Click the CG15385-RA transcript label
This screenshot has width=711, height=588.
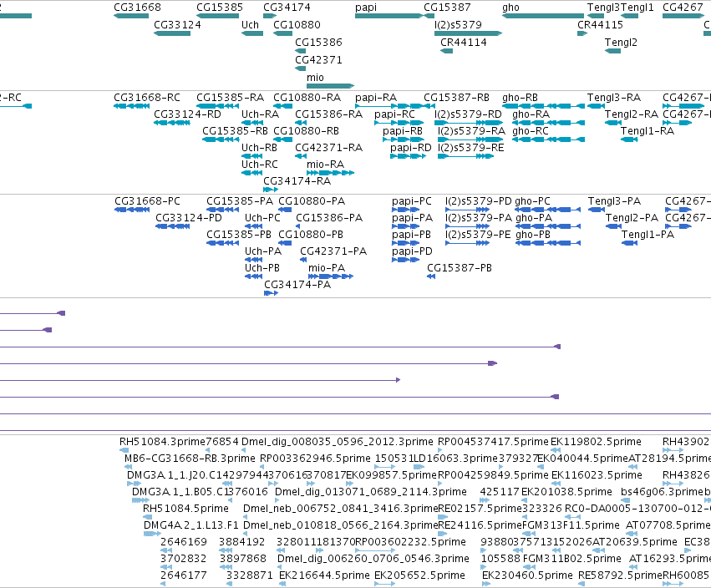pos(230,98)
